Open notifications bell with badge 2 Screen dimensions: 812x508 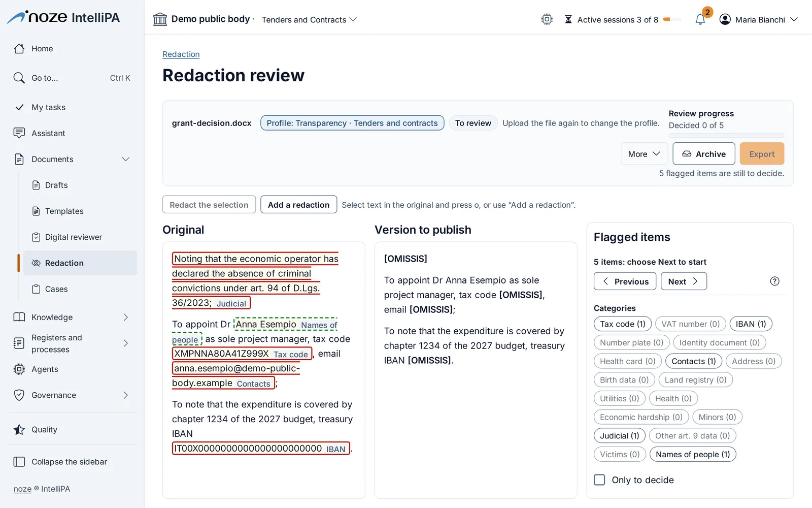700,19
